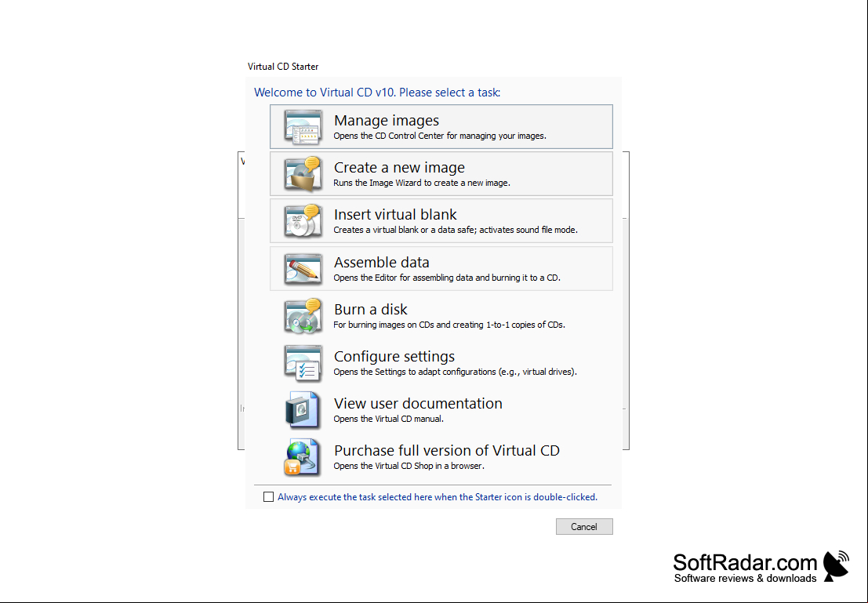Click 'Runs the Image Wizard' description
The image size is (868, 603).
pyautogui.click(x=421, y=183)
